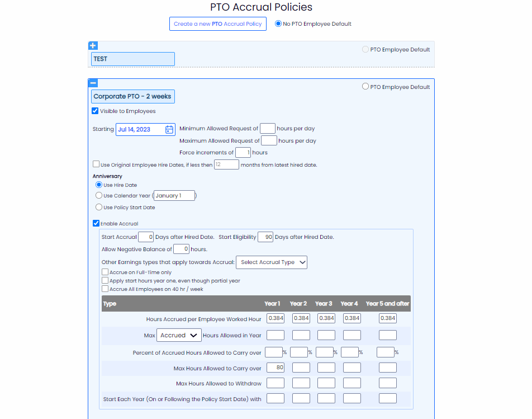The image size is (532, 419).
Task: Select Use Calendar Year anniversary option
Action: [x=99, y=195]
